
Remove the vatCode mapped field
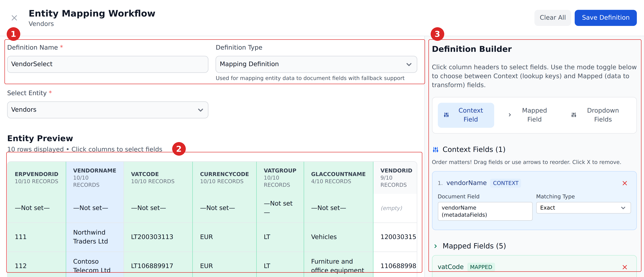624,267
